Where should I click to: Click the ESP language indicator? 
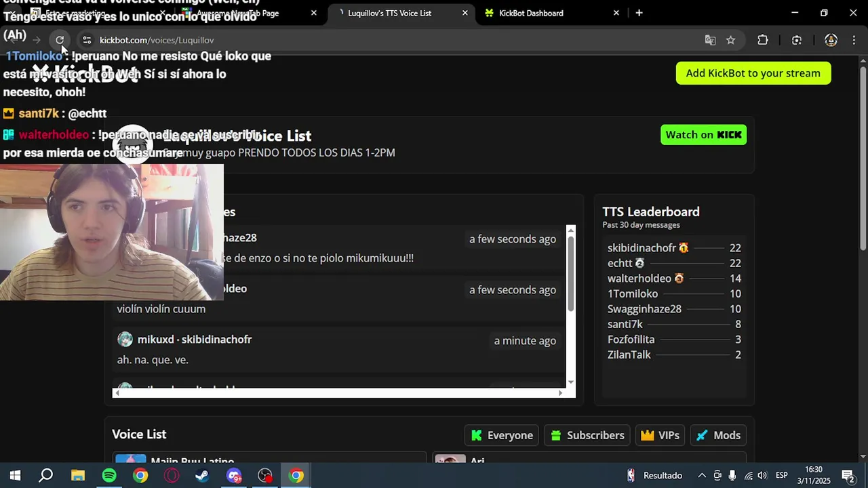pyautogui.click(x=782, y=475)
